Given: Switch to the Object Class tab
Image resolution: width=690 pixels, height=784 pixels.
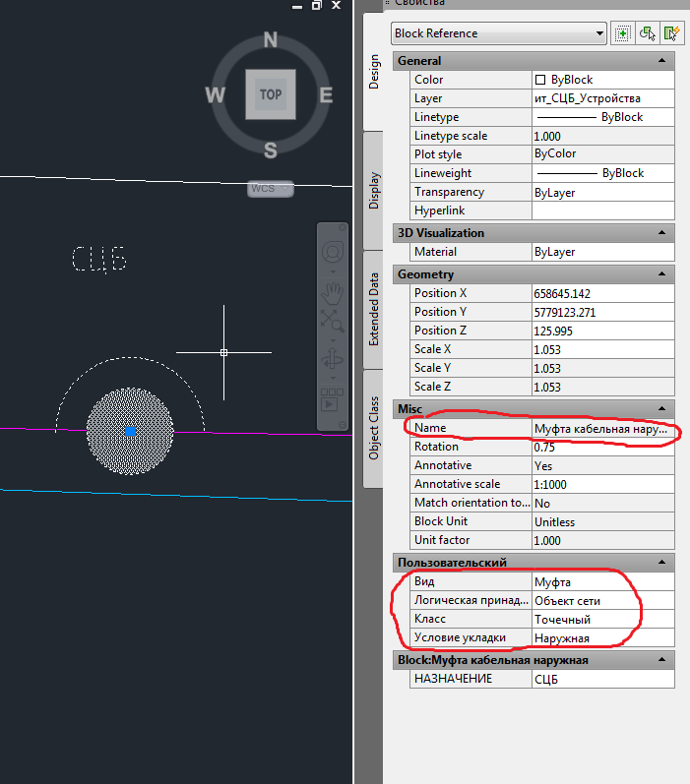Looking at the screenshot, I should pyautogui.click(x=373, y=428).
